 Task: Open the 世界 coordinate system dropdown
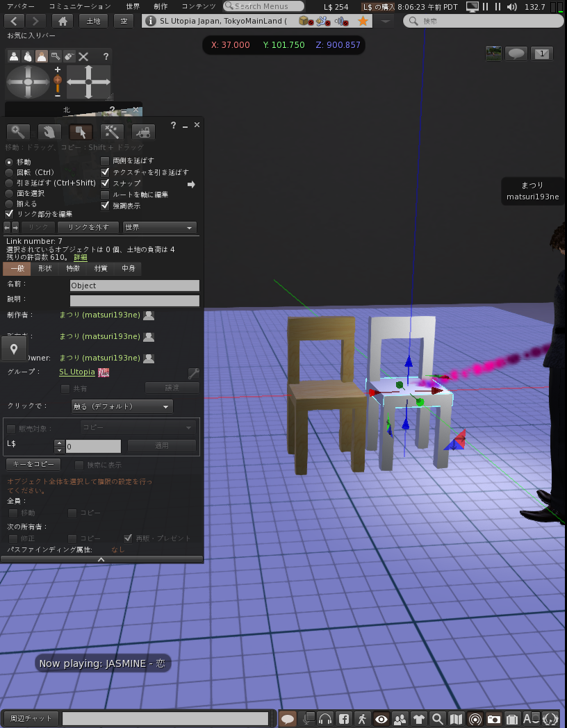click(x=159, y=228)
